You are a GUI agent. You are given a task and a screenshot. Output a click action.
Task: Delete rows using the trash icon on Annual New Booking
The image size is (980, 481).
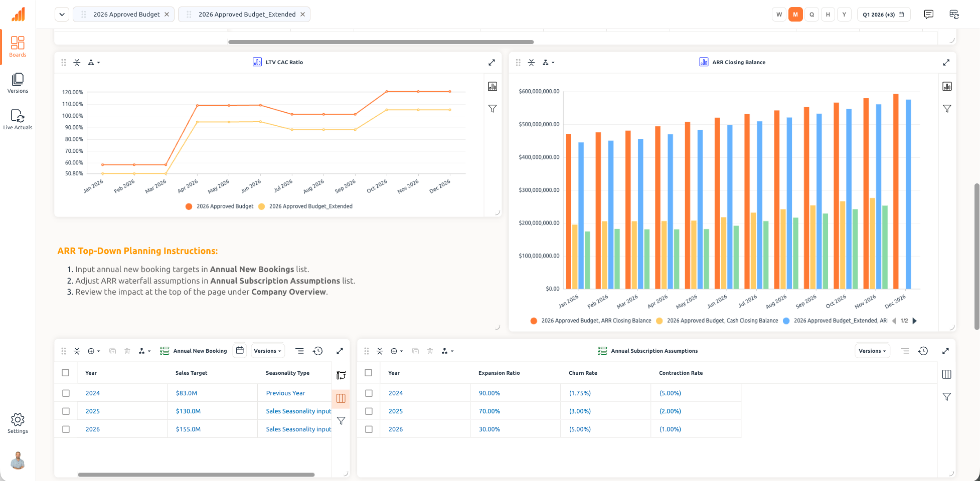127,351
